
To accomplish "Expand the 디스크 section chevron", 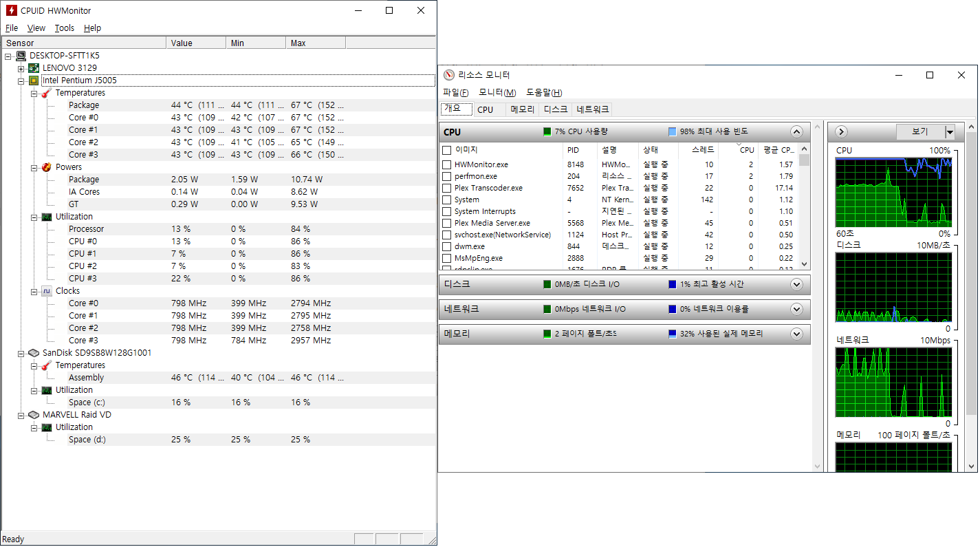I will [x=796, y=284].
